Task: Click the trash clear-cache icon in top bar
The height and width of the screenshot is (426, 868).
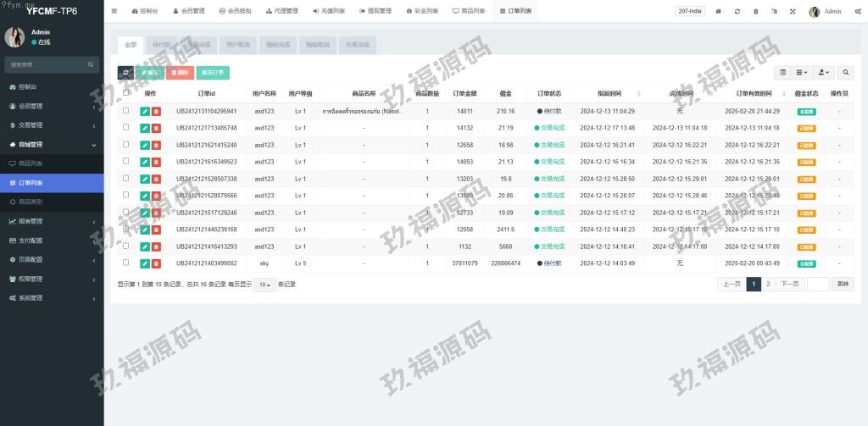Action: point(755,12)
